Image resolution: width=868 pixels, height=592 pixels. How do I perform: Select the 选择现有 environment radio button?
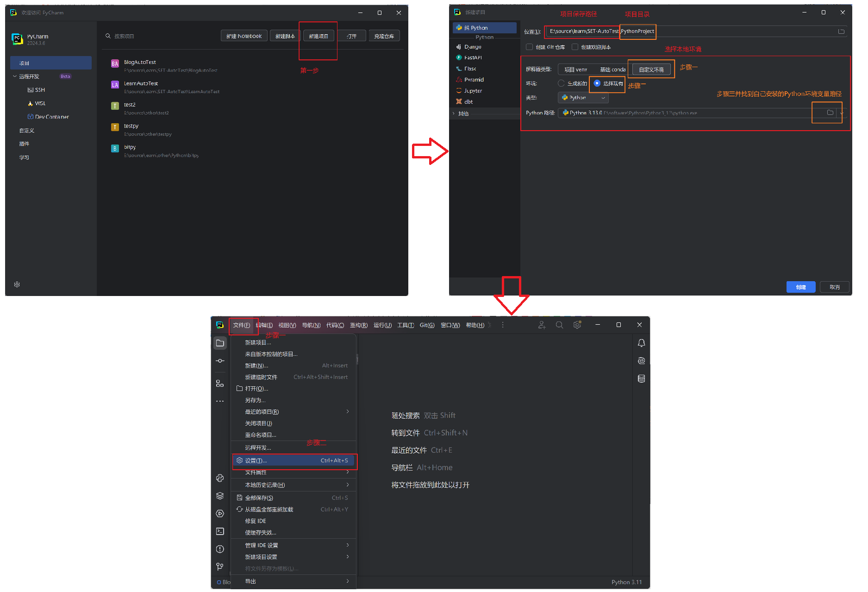click(x=597, y=83)
